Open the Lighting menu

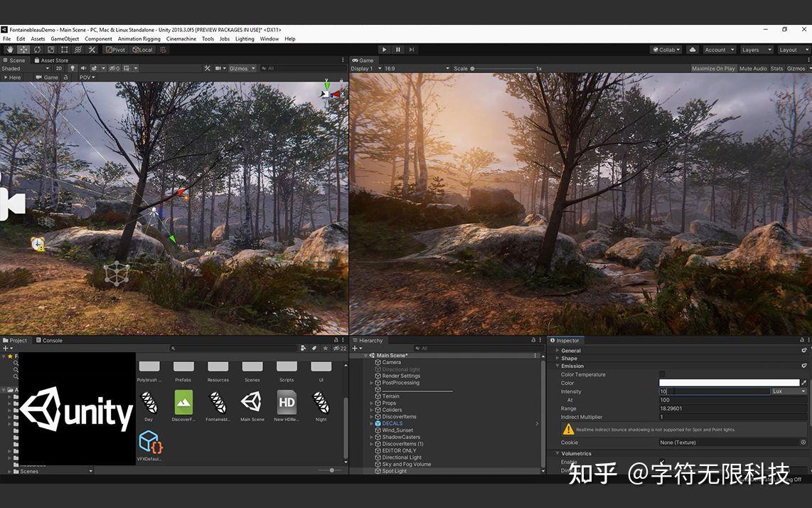(245, 39)
